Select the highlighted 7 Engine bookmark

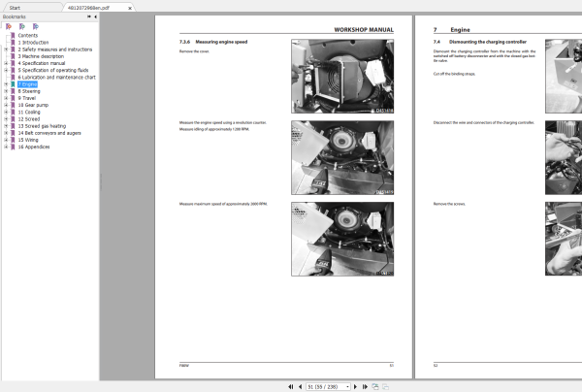(x=27, y=84)
